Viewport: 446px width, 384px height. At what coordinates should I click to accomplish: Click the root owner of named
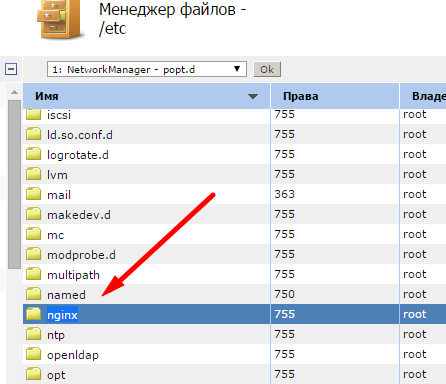point(415,294)
